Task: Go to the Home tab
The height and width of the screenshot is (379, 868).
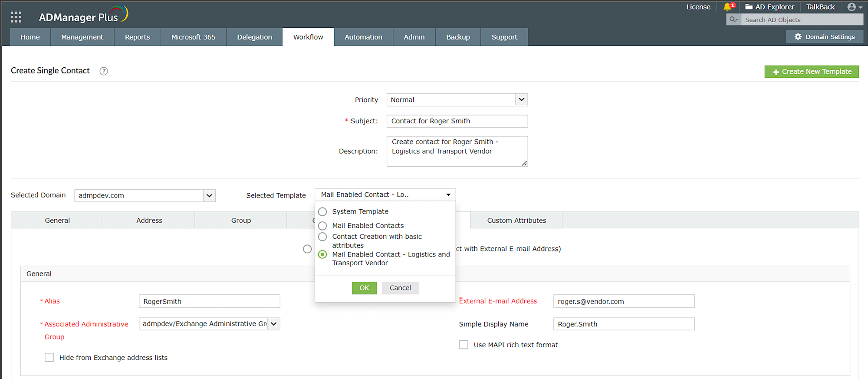Action: coord(30,37)
